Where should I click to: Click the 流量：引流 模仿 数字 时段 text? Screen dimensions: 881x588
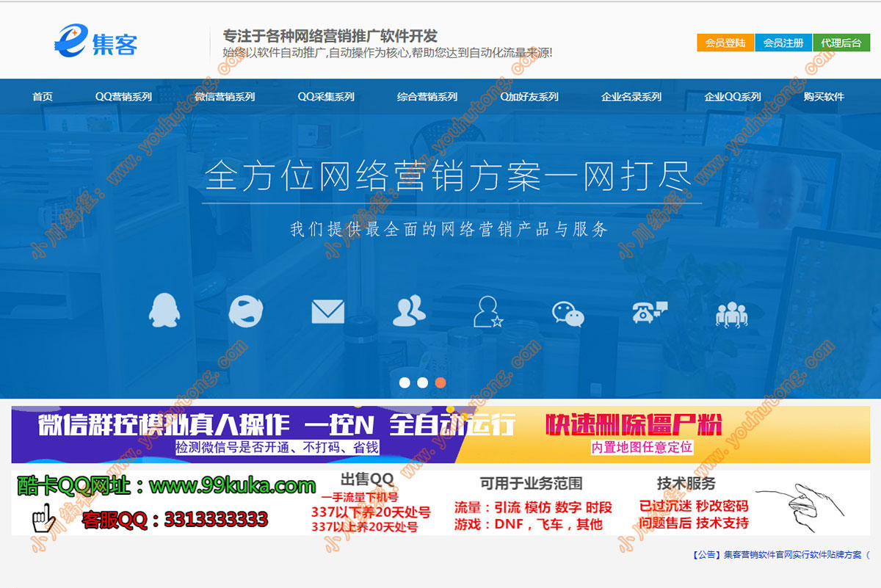pos(533,507)
